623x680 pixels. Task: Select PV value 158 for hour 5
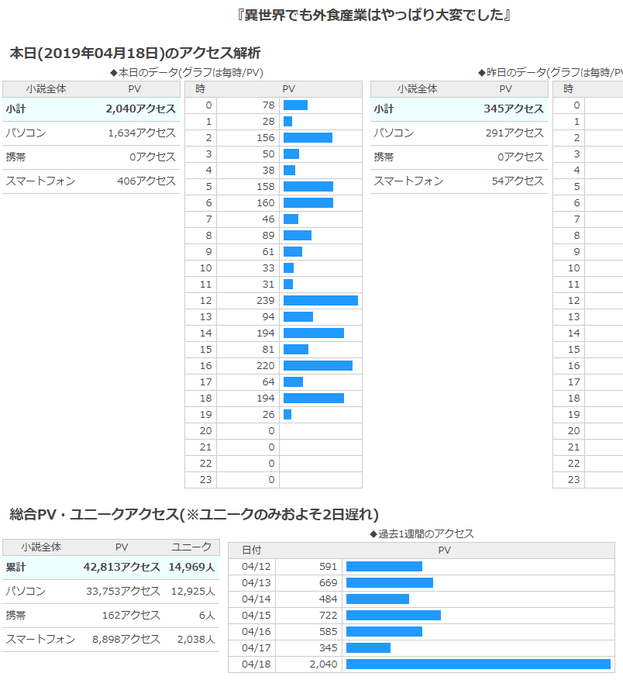coord(266,186)
